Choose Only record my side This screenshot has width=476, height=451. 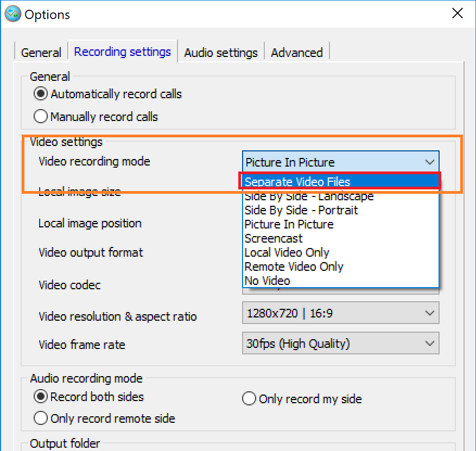click(x=302, y=398)
